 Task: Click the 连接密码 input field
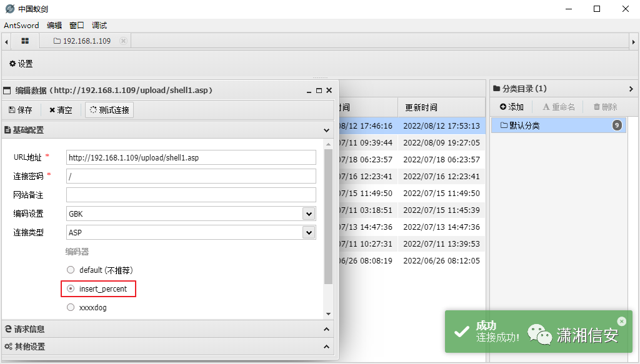click(x=191, y=176)
